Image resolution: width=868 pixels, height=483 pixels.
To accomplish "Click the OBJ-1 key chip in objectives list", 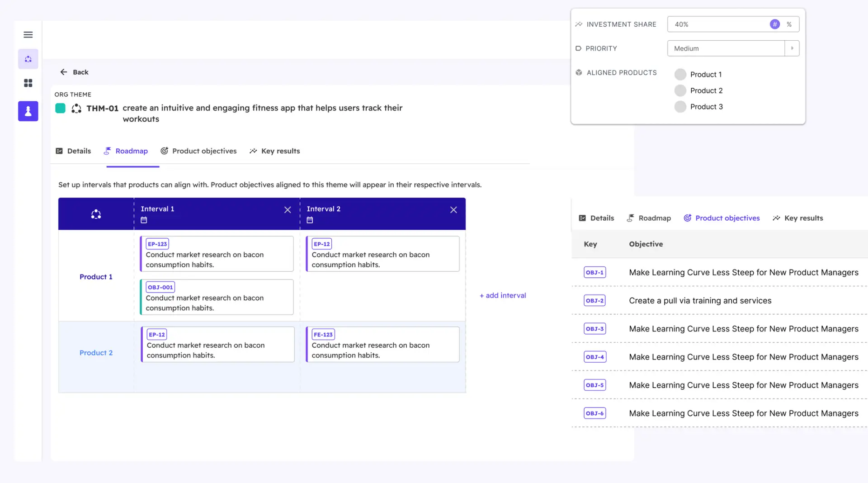I will pos(594,272).
